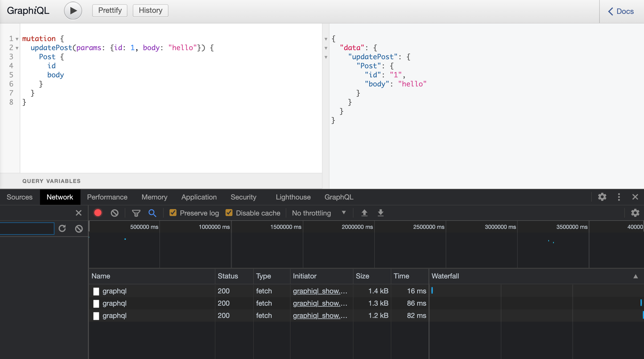This screenshot has width=644, height=359.
Task: Collapse the mutation block at line 1
Action: coord(17,39)
